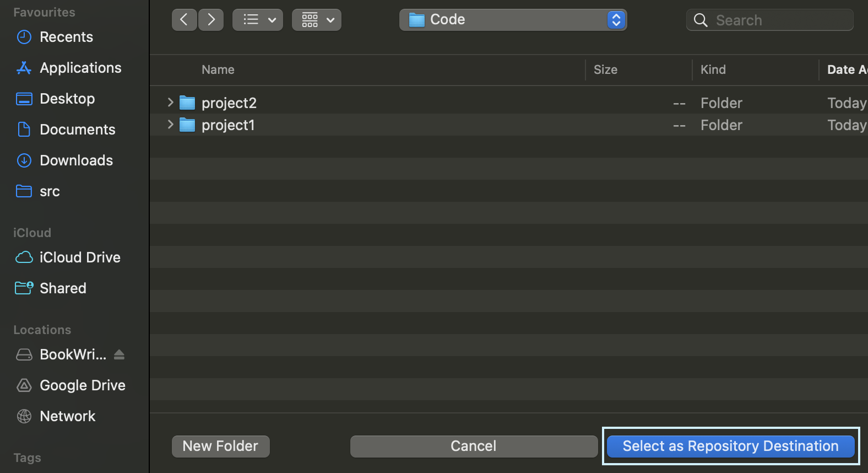The height and width of the screenshot is (473, 868).
Task: Eject the BookWri drive
Action: click(120, 354)
